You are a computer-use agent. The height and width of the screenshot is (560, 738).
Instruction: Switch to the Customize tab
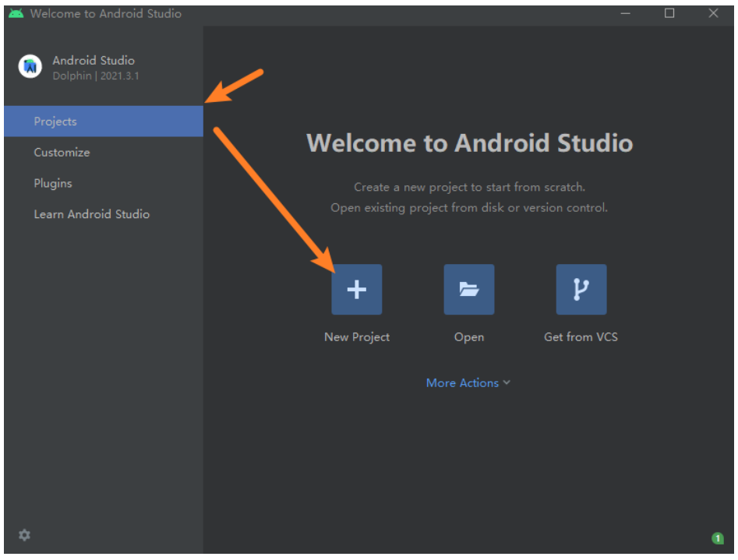pos(62,153)
